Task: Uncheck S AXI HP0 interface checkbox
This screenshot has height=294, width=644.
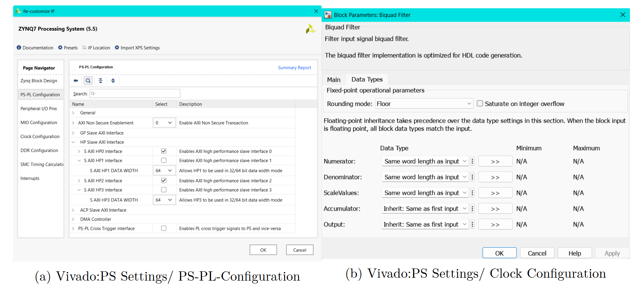Action: pyautogui.click(x=164, y=151)
